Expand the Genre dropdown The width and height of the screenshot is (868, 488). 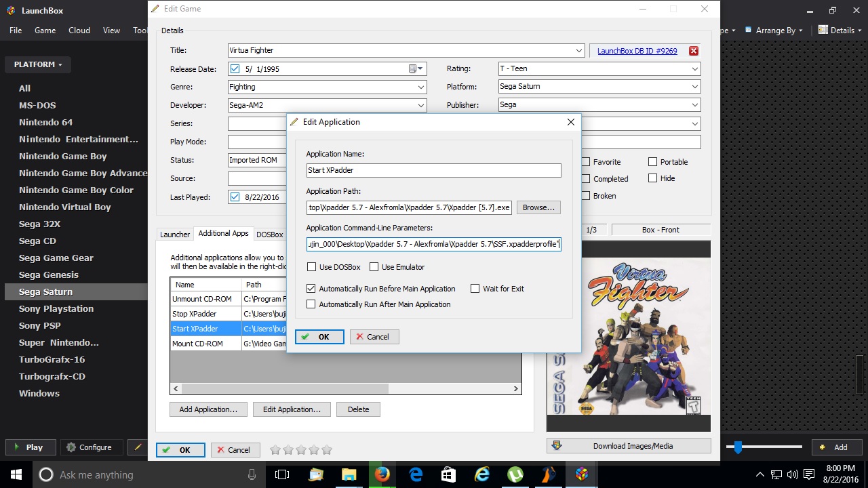click(421, 87)
